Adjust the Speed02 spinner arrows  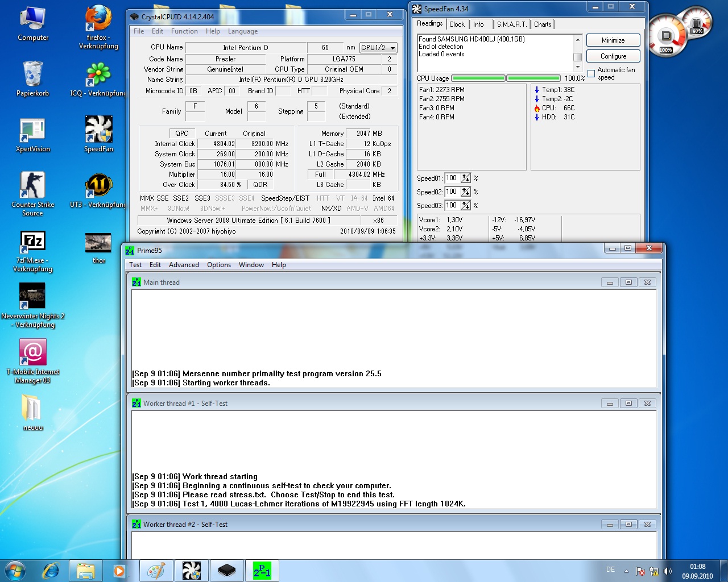tap(466, 192)
